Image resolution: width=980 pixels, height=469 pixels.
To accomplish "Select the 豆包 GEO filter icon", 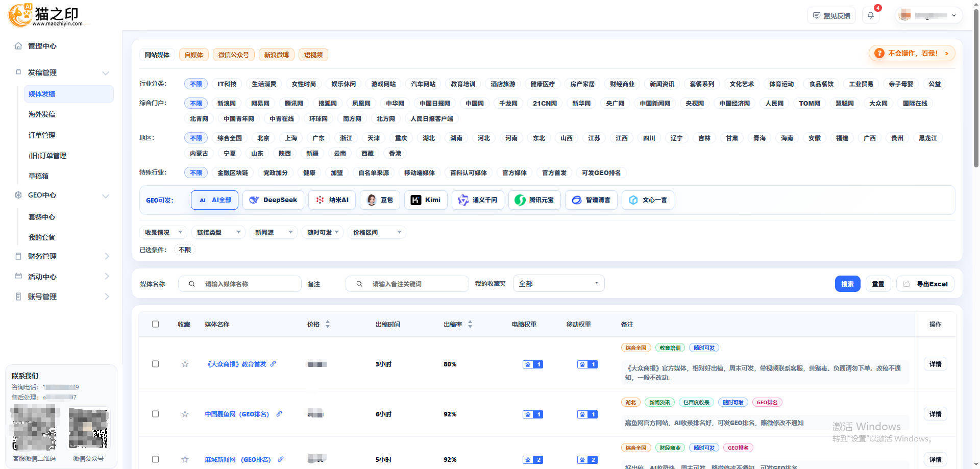I will pyautogui.click(x=372, y=200).
